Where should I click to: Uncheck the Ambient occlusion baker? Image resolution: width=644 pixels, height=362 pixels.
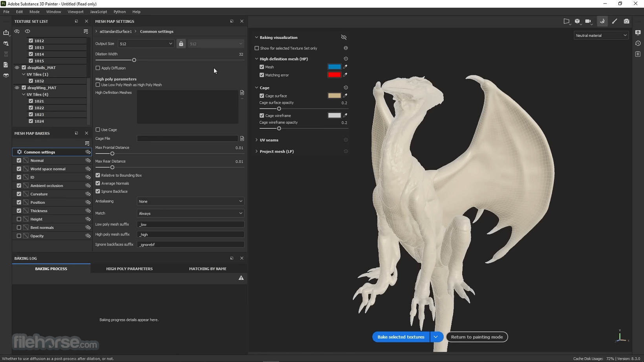pyautogui.click(x=19, y=186)
